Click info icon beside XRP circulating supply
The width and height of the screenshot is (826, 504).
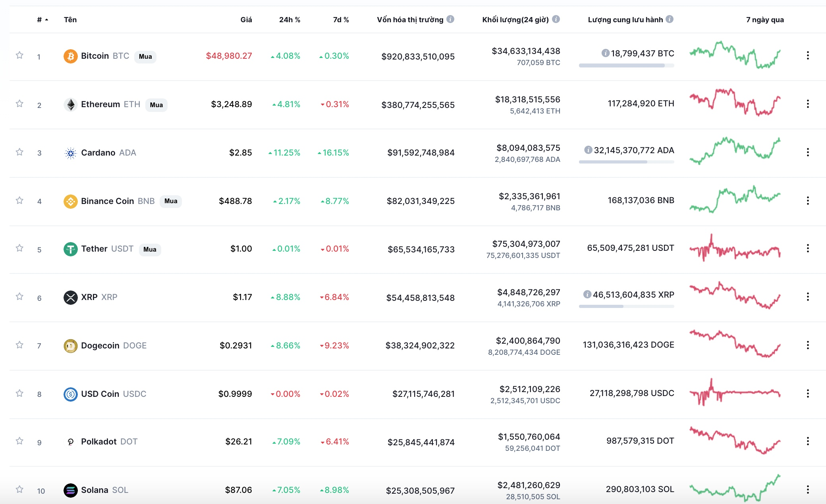[x=587, y=294]
